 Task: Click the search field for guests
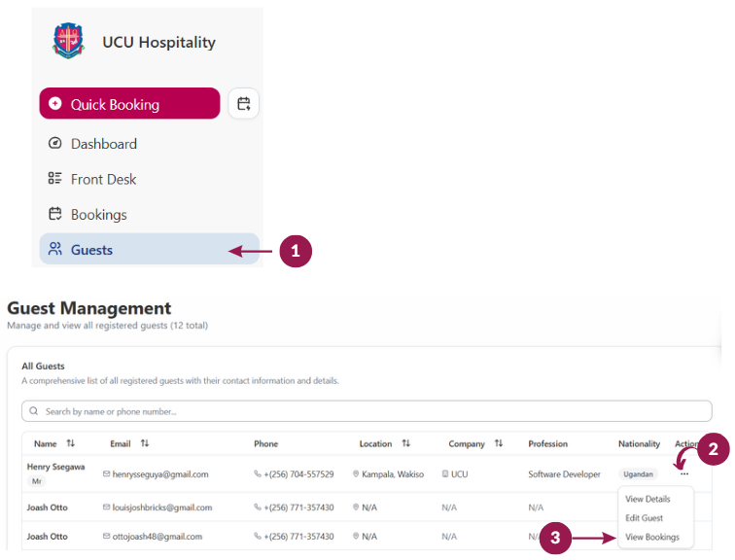click(x=367, y=411)
